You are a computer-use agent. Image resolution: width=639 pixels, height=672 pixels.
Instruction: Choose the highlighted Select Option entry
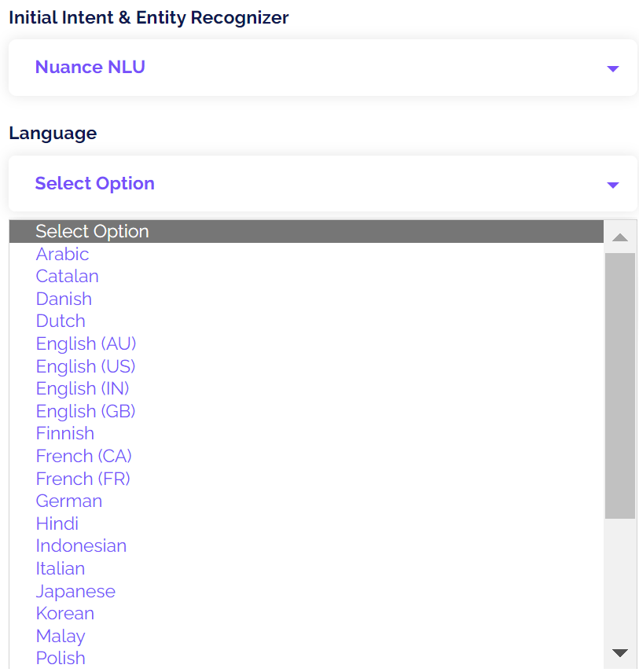click(x=306, y=231)
